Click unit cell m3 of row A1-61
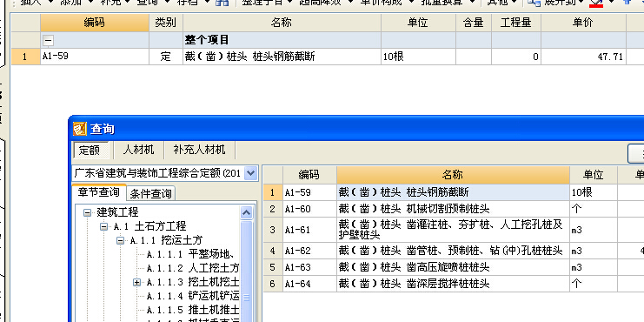The image size is (644, 322). click(594, 230)
